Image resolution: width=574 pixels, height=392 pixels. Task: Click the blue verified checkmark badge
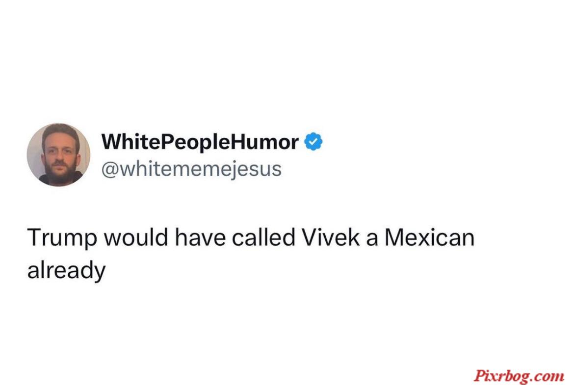(x=313, y=142)
